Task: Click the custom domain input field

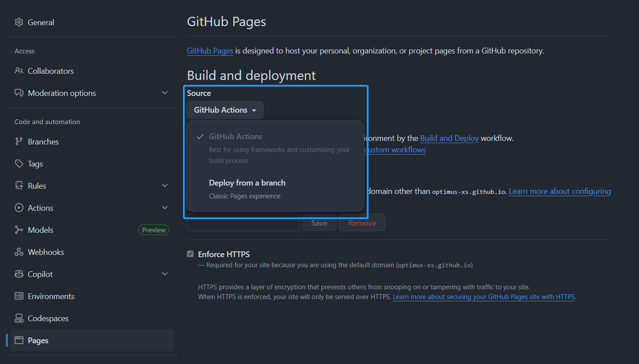Action: click(243, 223)
